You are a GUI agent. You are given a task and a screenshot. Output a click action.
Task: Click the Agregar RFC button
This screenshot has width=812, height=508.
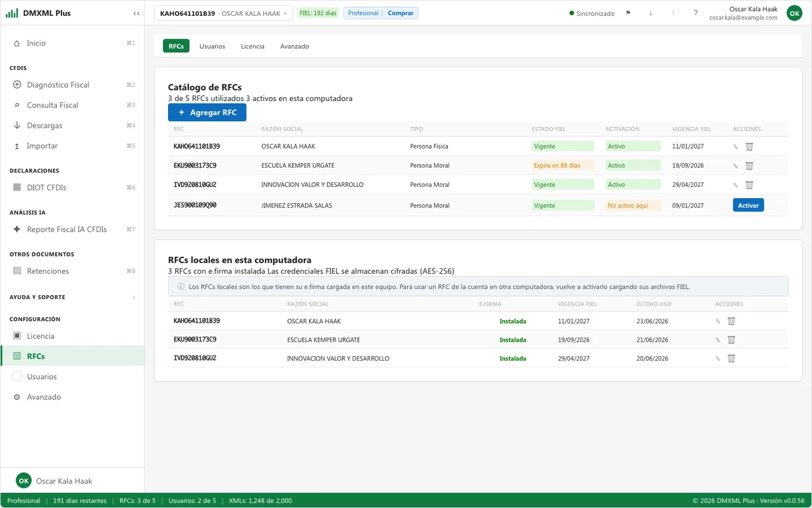coord(207,112)
